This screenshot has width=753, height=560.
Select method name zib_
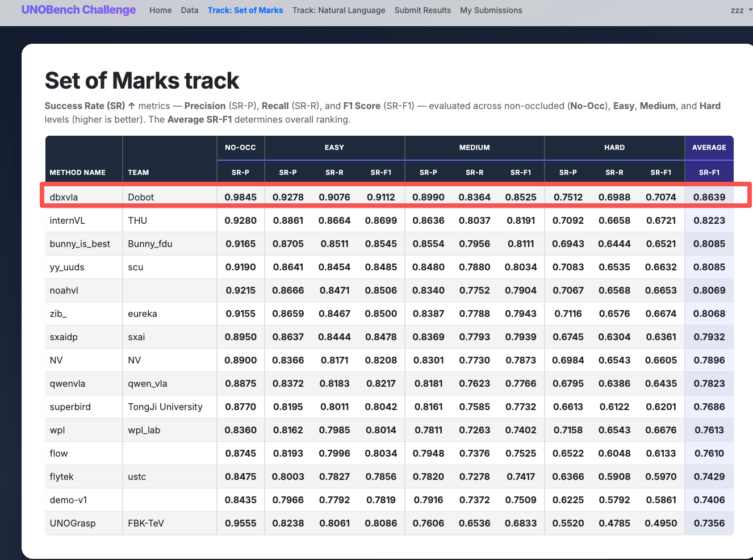(58, 314)
